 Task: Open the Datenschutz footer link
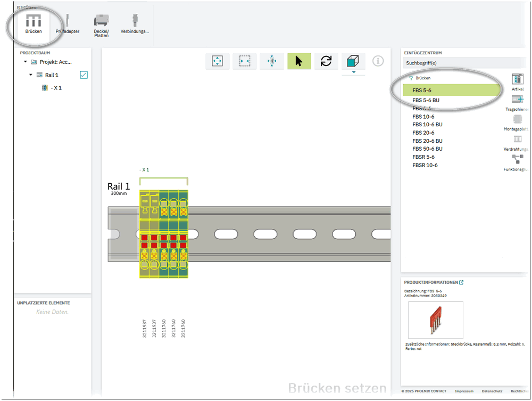click(492, 391)
